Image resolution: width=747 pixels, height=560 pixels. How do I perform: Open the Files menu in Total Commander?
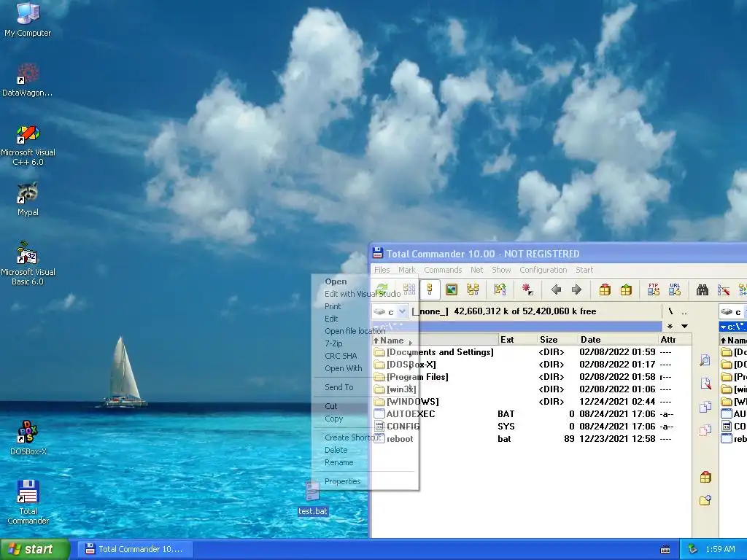[382, 270]
